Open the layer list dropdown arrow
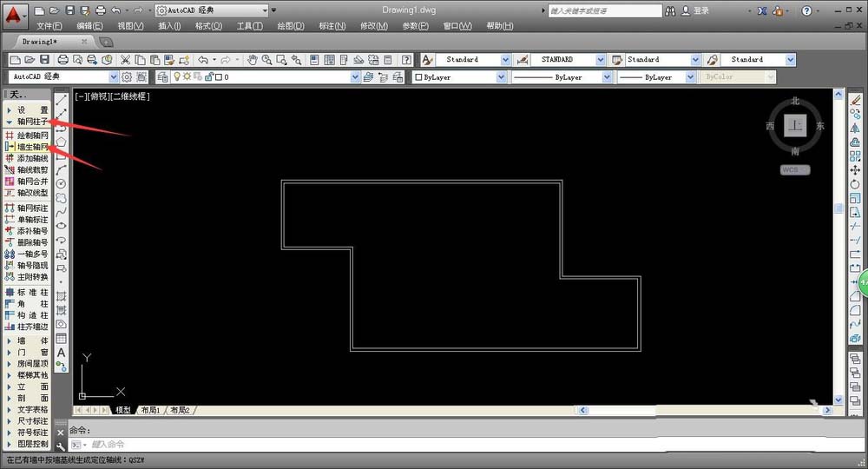This screenshot has height=469, width=868. click(x=355, y=77)
